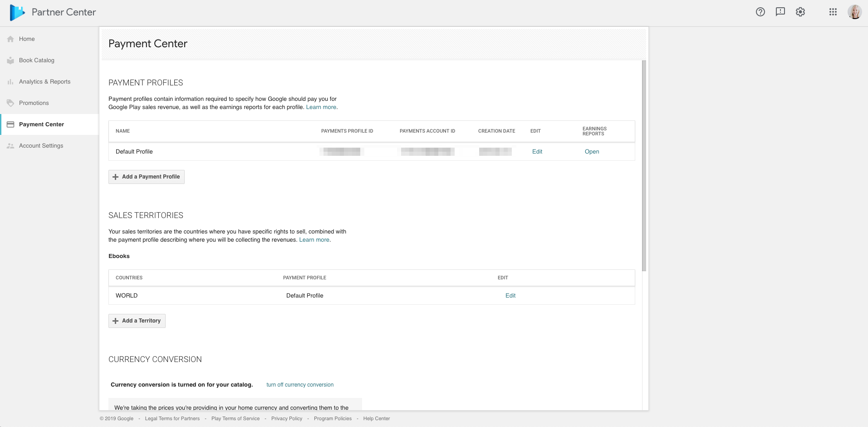868x427 pixels.
Task: Click the Payment Center page heading
Action: [148, 44]
